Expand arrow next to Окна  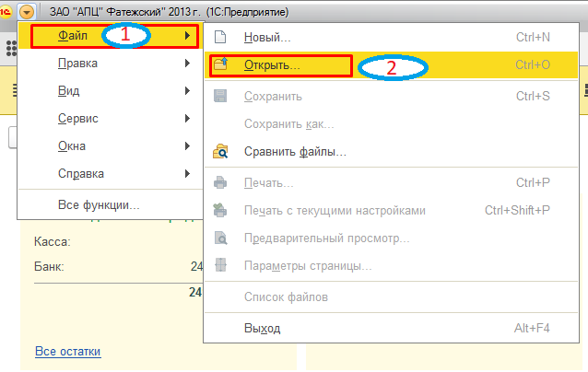(187, 146)
